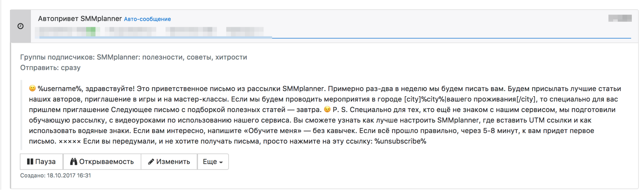Click the blurred badge at top right
The image size is (644, 190).
pyautogui.click(x=620, y=18)
